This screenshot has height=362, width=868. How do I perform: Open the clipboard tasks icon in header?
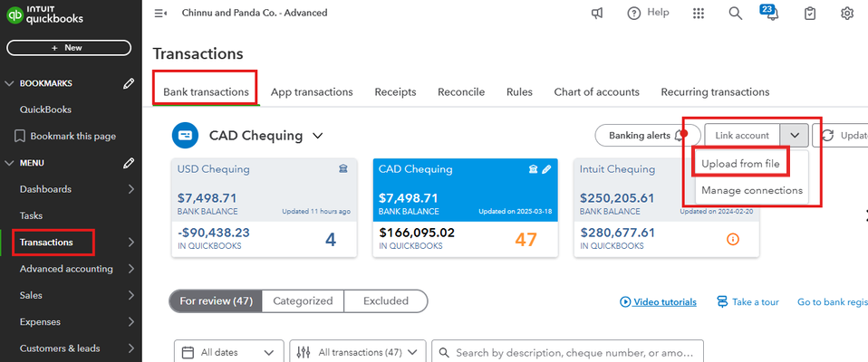tap(810, 13)
